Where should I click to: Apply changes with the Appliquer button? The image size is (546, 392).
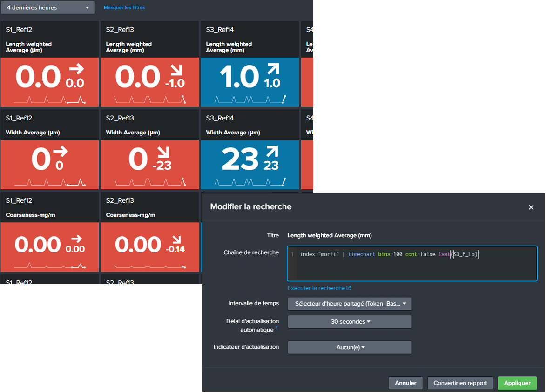[517, 383]
